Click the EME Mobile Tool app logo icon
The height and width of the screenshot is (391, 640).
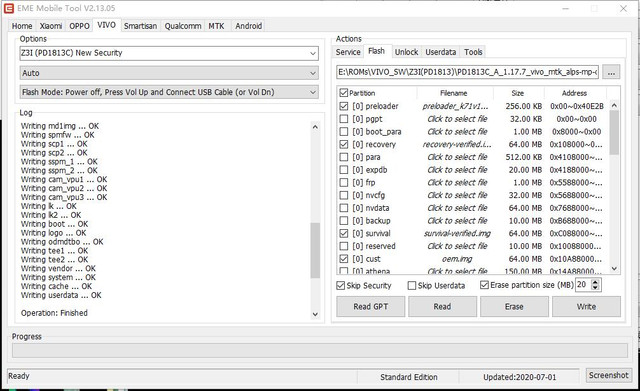8,8
